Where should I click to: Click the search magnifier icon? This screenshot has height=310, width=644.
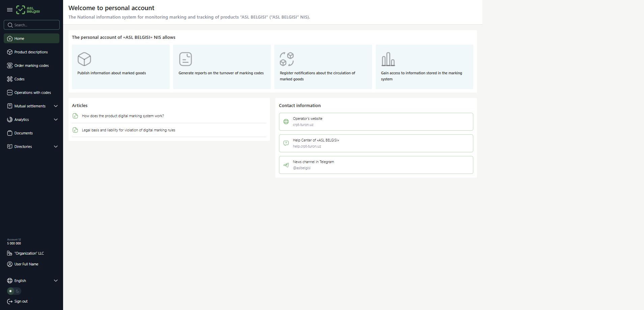tap(10, 25)
